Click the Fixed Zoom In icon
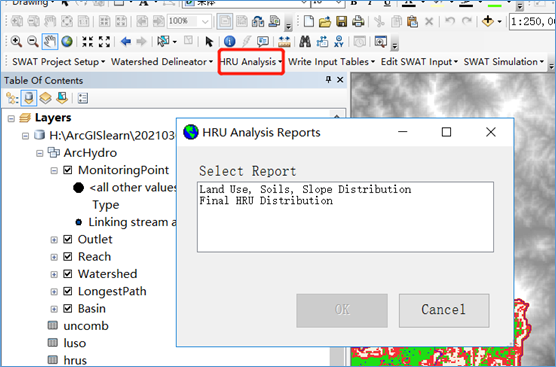The height and width of the screenshot is (367, 556). 88,42
